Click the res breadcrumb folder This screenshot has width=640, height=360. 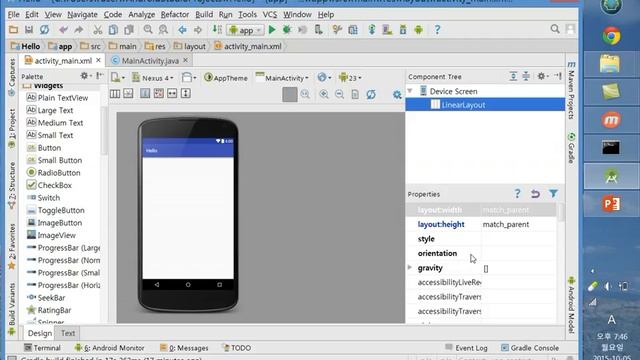(x=155, y=47)
